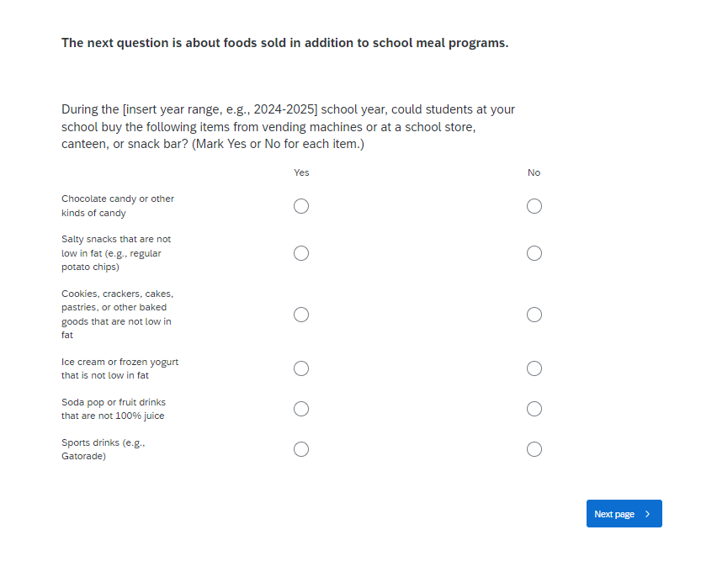701x588 pixels.
Task: Mark Yes for salty snacks
Action: tap(301, 253)
